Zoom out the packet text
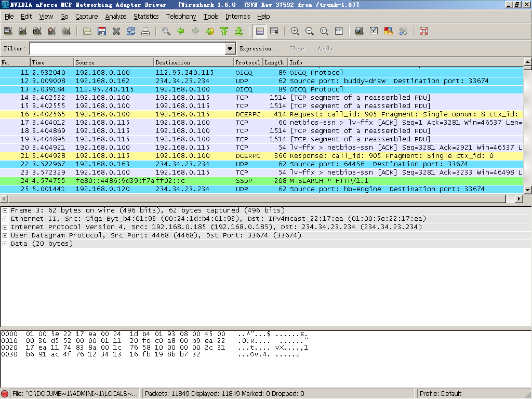532x399 pixels. click(x=310, y=31)
